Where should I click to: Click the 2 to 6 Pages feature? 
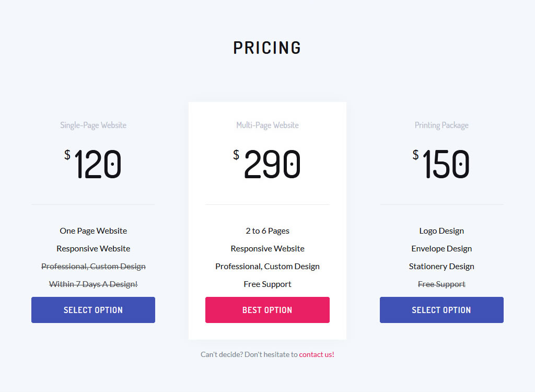click(267, 231)
